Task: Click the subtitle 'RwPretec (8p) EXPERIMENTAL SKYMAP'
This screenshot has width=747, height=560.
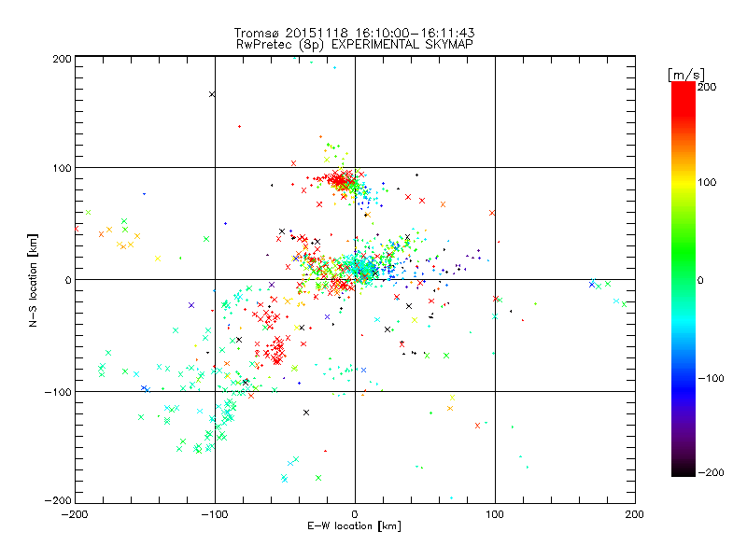Action: click(355, 45)
